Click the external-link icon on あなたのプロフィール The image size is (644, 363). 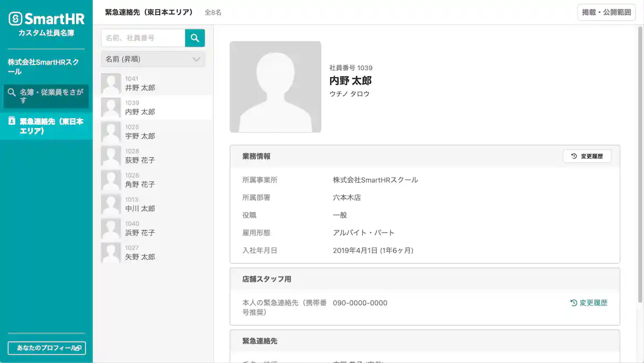(x=78, y=348)
